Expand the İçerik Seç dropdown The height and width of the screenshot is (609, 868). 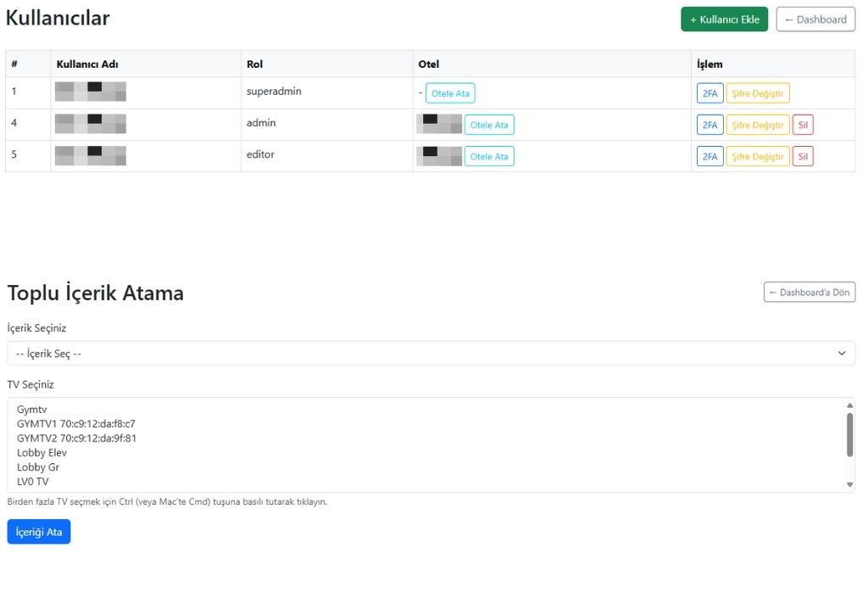[x=431, y=354]
